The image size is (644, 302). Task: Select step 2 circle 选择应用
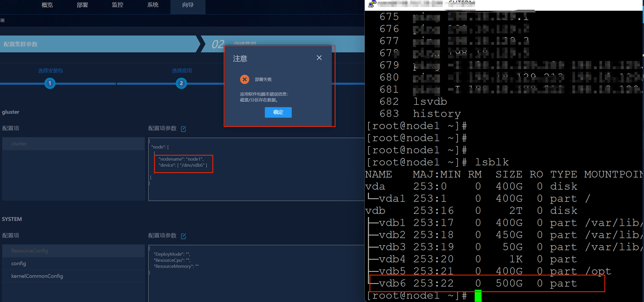click(181, 83)
